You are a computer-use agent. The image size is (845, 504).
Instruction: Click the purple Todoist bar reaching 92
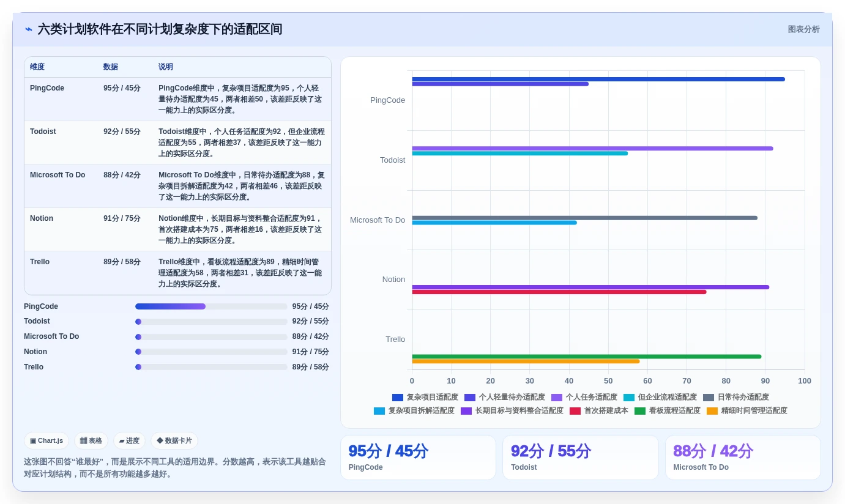coord(592,148)
